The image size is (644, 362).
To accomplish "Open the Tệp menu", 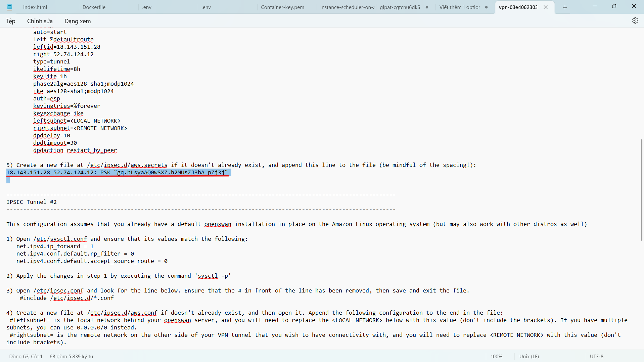I will point(10,21).
